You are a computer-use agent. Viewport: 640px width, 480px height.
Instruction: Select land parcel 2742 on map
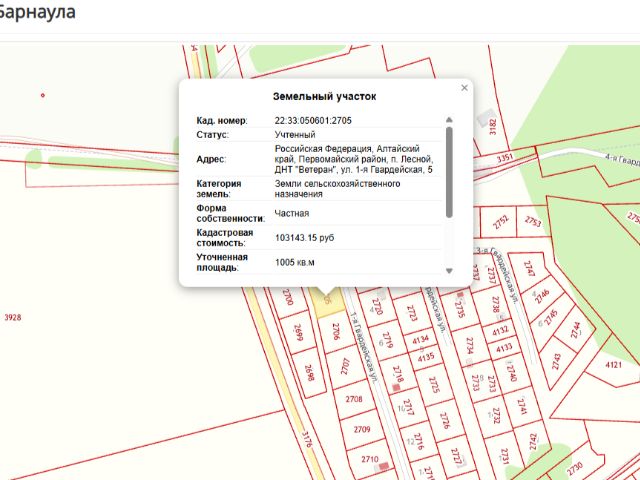click(533, 442)
